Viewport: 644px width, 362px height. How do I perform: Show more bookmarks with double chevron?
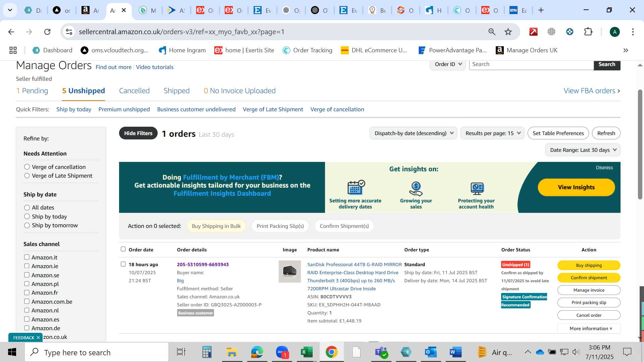(626, 50)
